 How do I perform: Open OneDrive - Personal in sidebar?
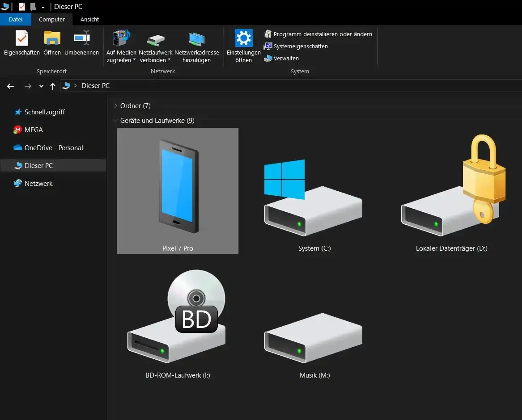point(54,148)
